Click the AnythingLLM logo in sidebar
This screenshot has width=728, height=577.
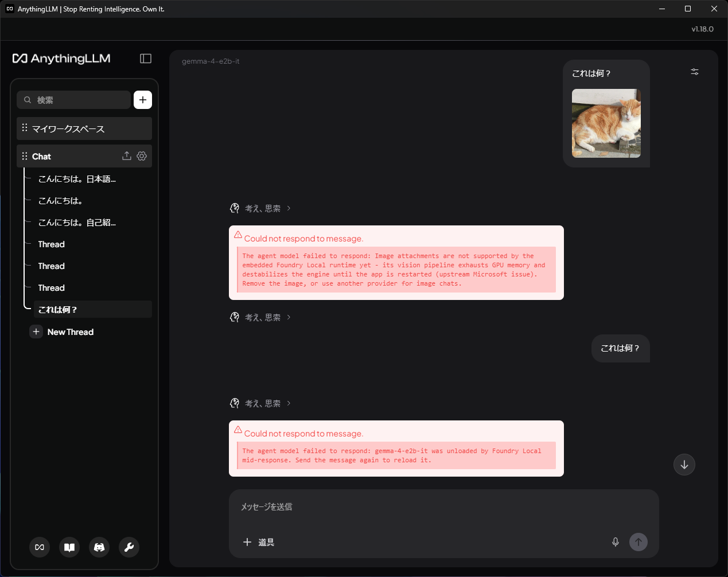click(61, 59)
